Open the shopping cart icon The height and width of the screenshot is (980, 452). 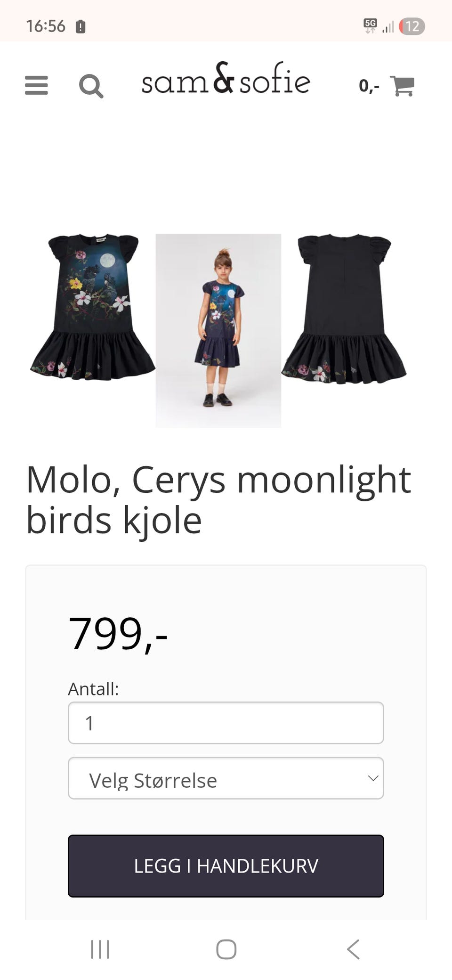[x=403, y=86]
